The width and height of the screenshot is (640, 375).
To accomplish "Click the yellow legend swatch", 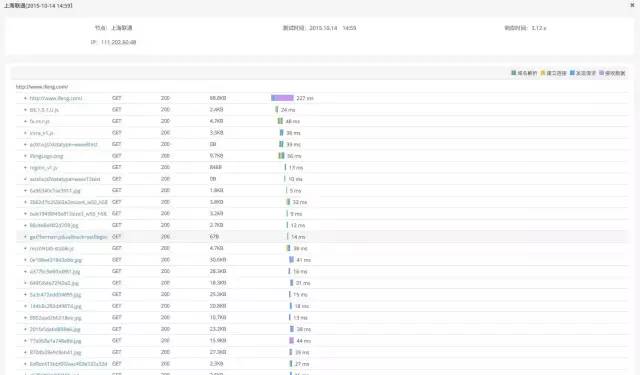I will 543,73.
